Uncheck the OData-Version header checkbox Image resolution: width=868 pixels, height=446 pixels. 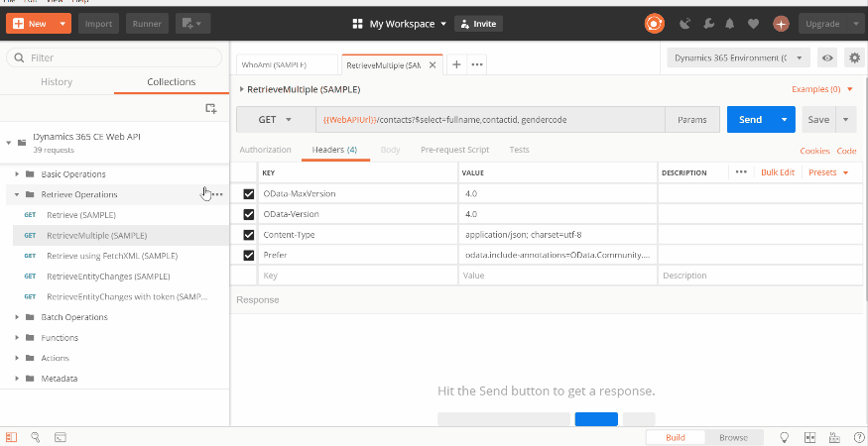click(x=249, y=214)
